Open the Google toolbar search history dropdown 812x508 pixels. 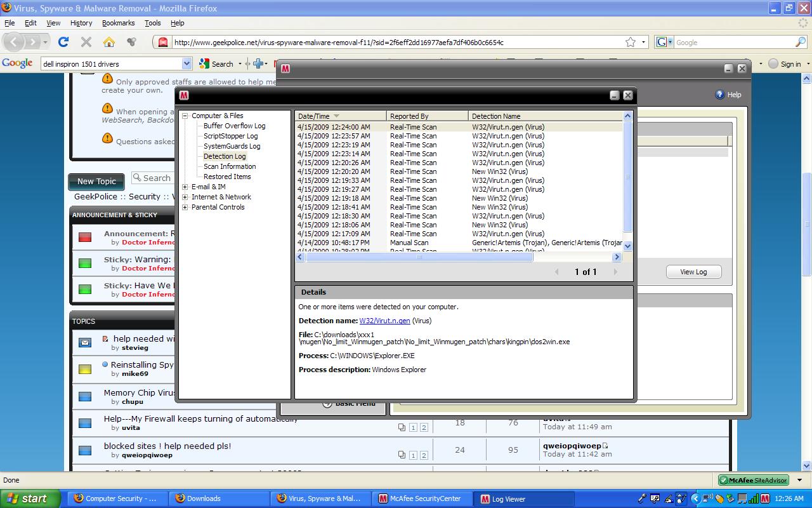[x=187, y=63]
